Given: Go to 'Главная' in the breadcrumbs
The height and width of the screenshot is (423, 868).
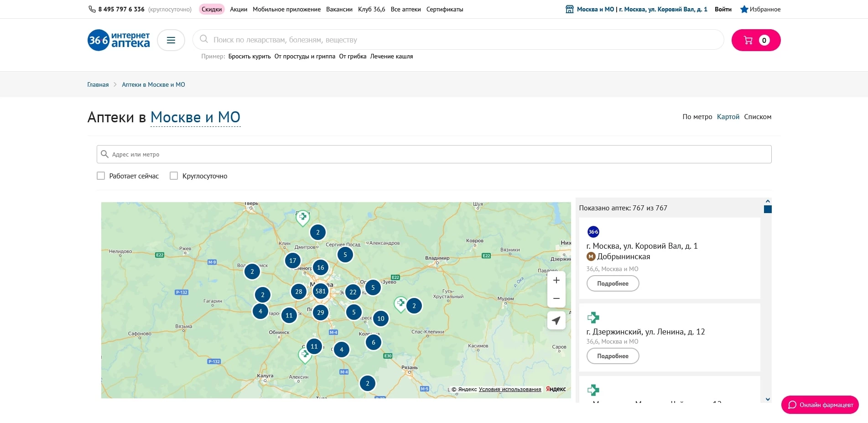Looking at the screenshot, I should [x=98, y=84].
